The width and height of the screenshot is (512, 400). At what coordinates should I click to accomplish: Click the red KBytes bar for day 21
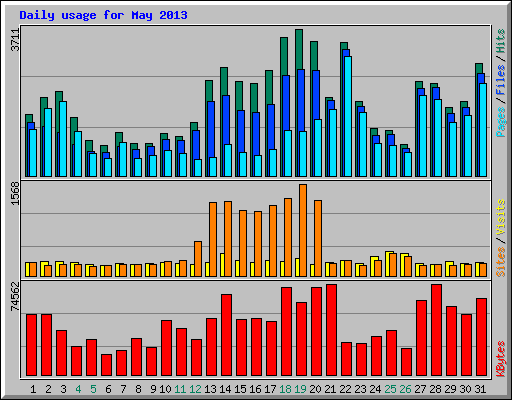coord(332,330)
